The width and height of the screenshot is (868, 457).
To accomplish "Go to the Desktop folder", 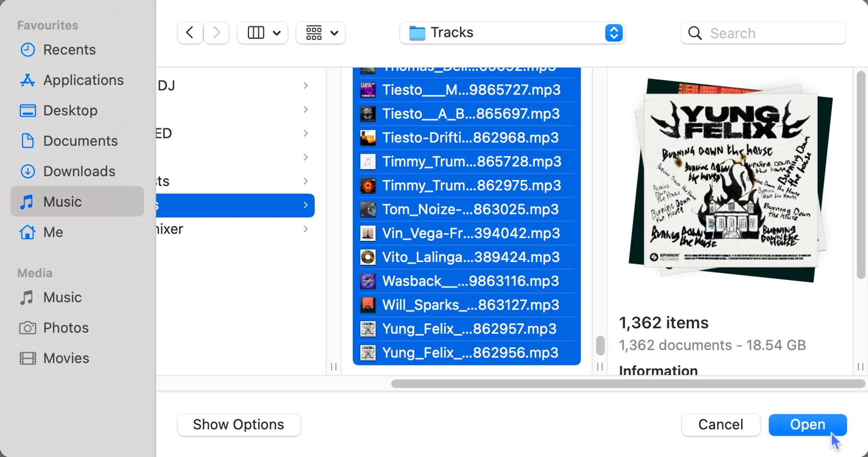I will [x=70, y=111].
